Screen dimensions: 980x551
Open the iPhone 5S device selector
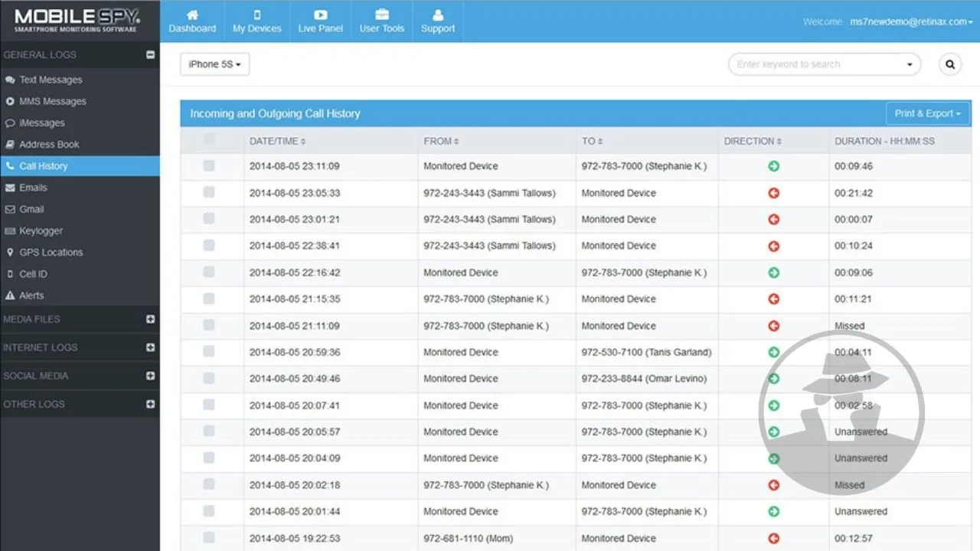[x=215, y=64]
